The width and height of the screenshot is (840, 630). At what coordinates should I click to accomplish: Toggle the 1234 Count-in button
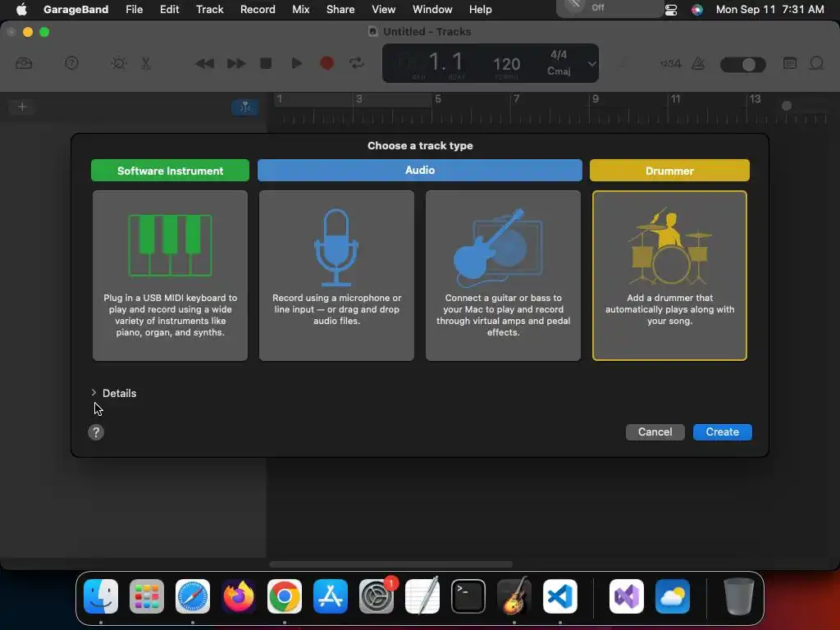click(670, 64)
